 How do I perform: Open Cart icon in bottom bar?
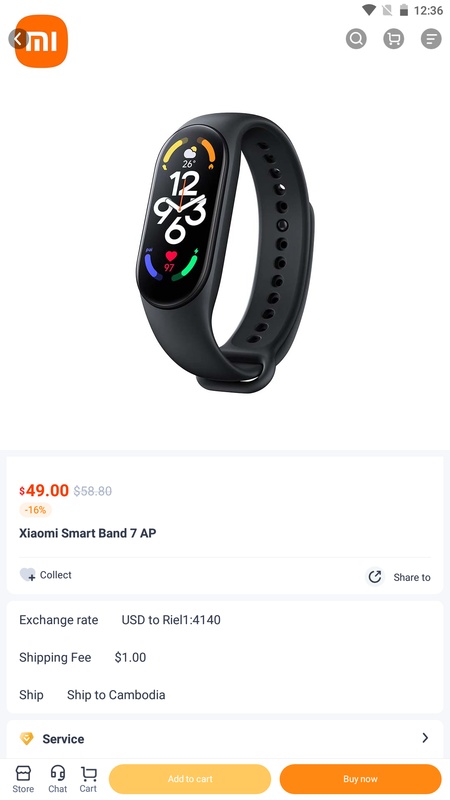(x=88, y=779)
